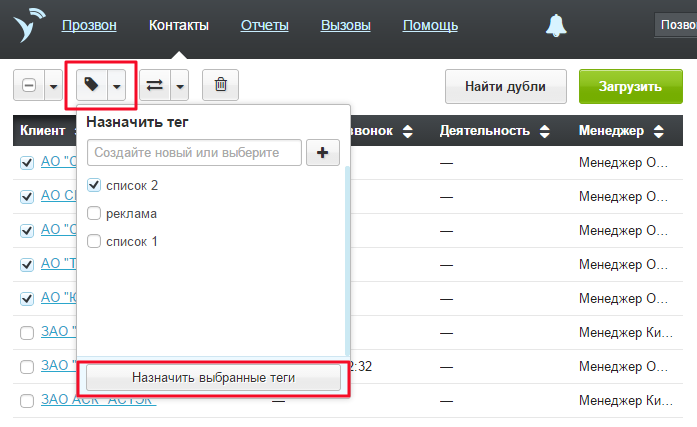Open the transfer arrows dropdown arrow
Viewport: 697px width, 427px height.
[x=180, y=86]
